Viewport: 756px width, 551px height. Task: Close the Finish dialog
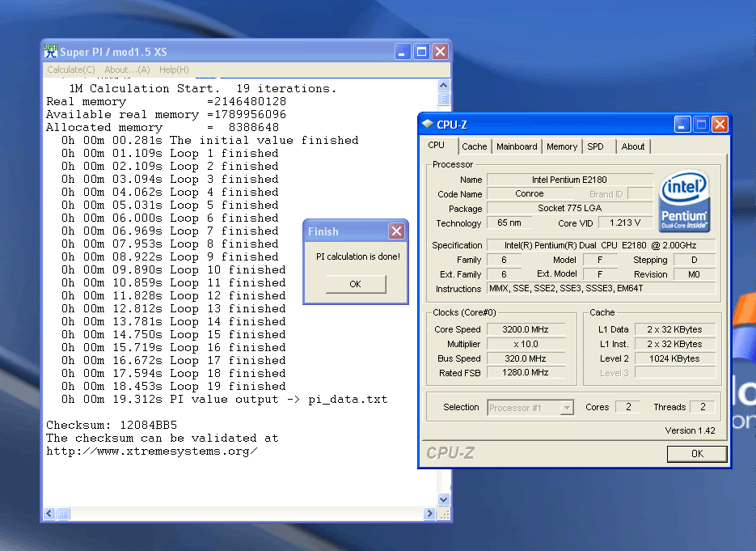pyautogui.click(x=397, y=231)
